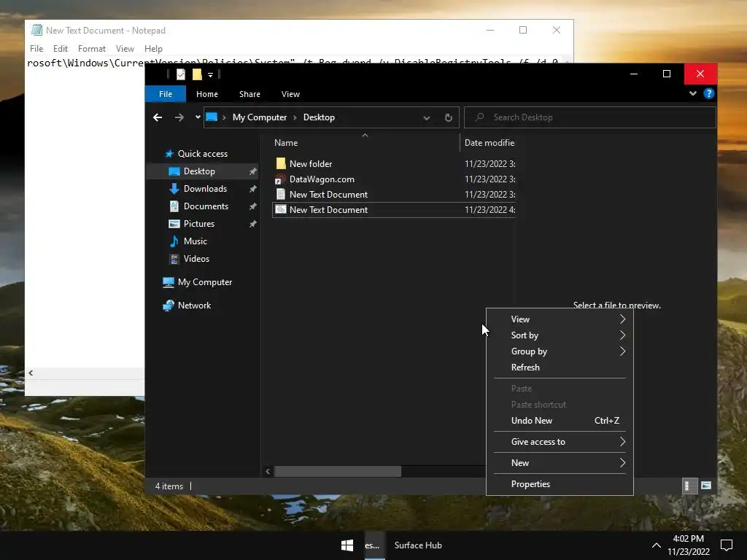
Task: Show hidden tray icons chevron
Action: [656, 545]
